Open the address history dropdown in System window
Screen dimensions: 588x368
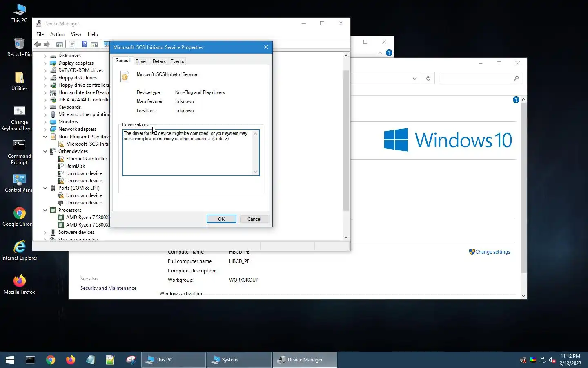[414, 78]
